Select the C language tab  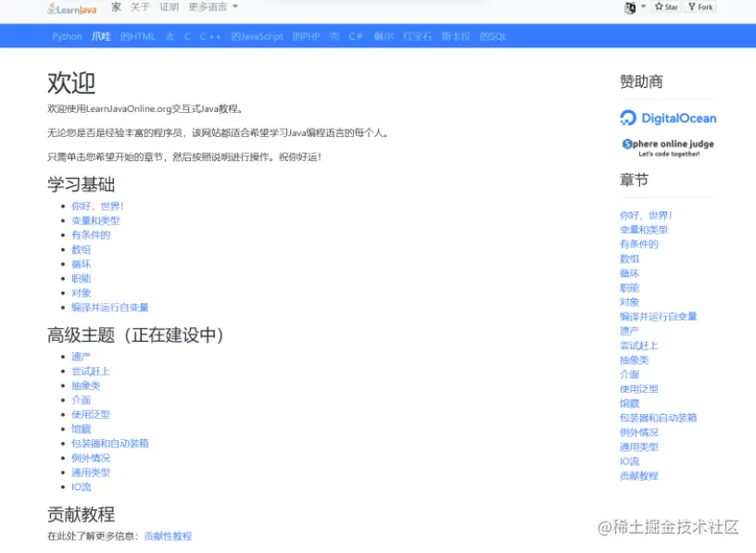(x=187, y=36)
